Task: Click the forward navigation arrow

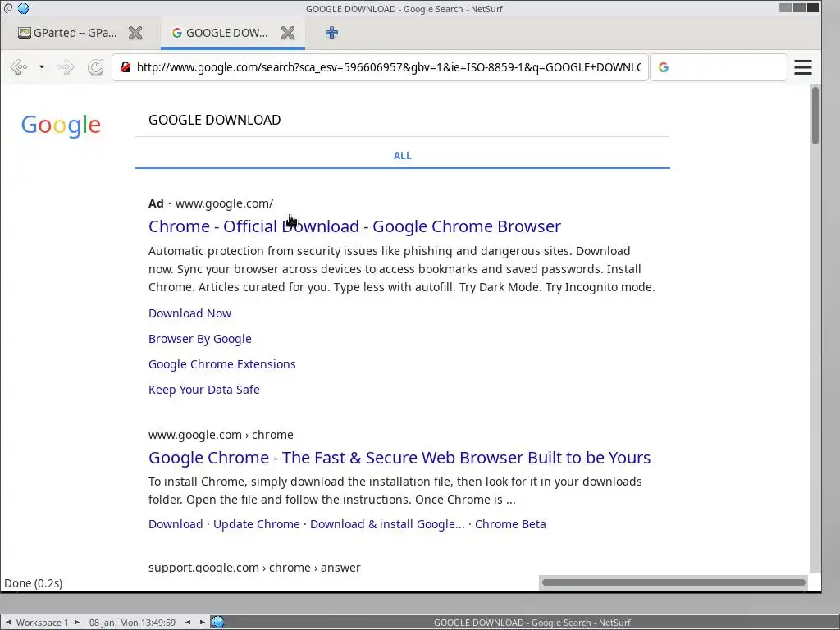Action: [66, 67]
